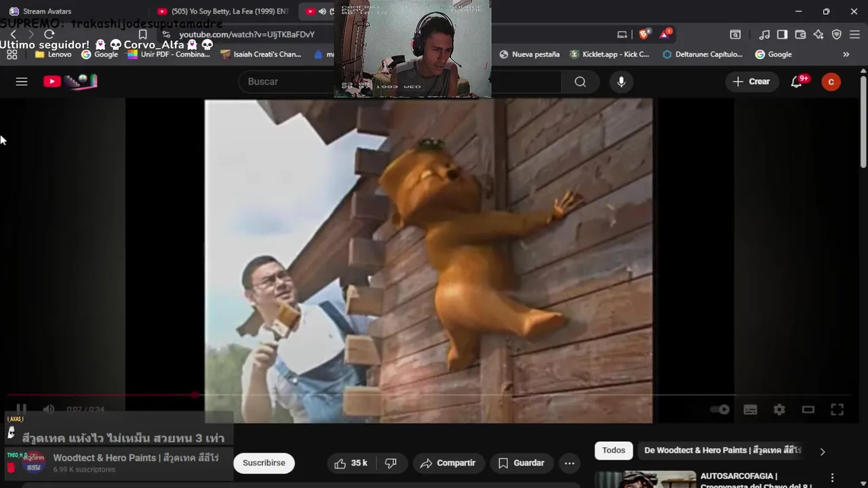Go back with browser back arrow

pos(13,34)
